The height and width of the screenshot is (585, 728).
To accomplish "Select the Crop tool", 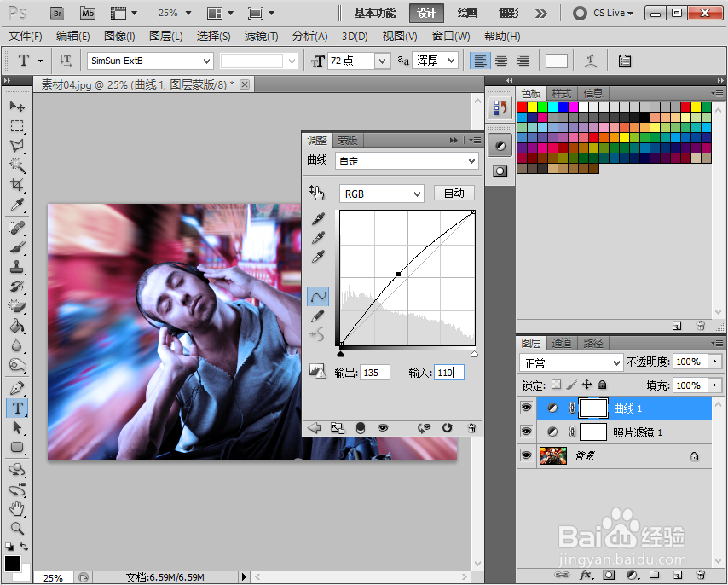I will tap(17, 185).
